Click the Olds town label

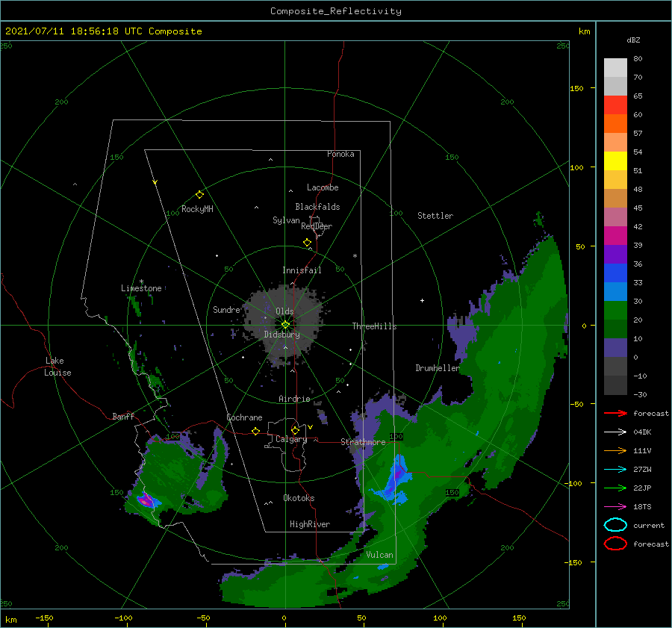point(284,311)
